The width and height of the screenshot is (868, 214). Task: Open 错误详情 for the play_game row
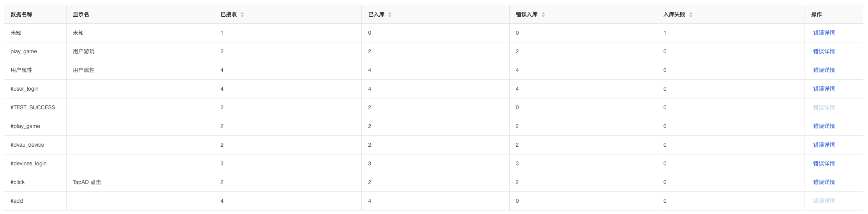coord(824,51)
